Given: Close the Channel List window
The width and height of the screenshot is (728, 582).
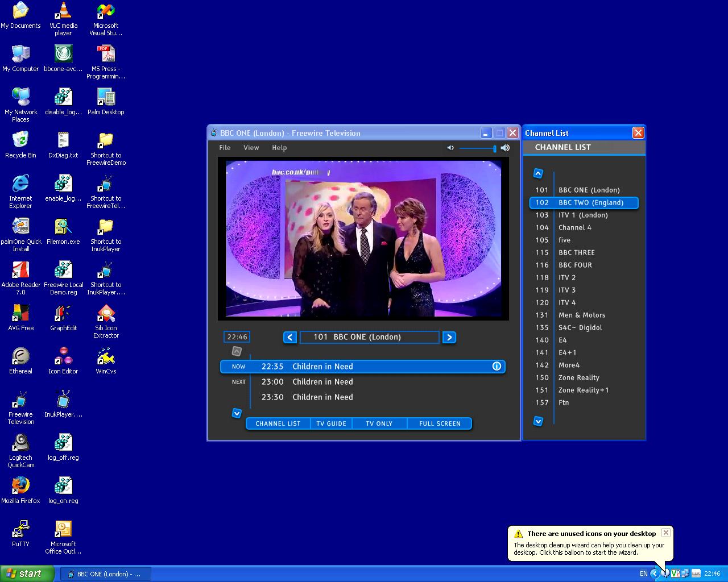Looking at the screenshot, I should click(638, 133).
